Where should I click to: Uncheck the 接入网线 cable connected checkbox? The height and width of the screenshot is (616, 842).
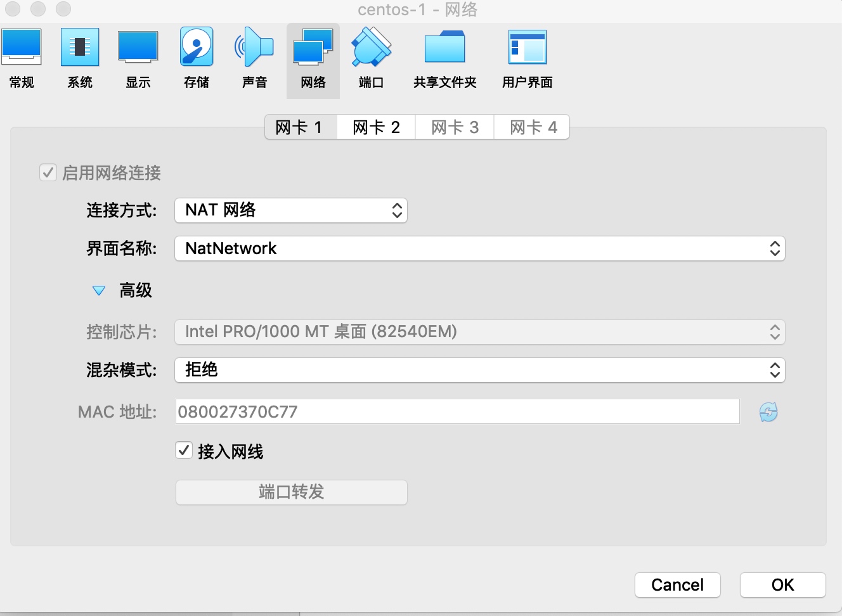coord(184,451)
